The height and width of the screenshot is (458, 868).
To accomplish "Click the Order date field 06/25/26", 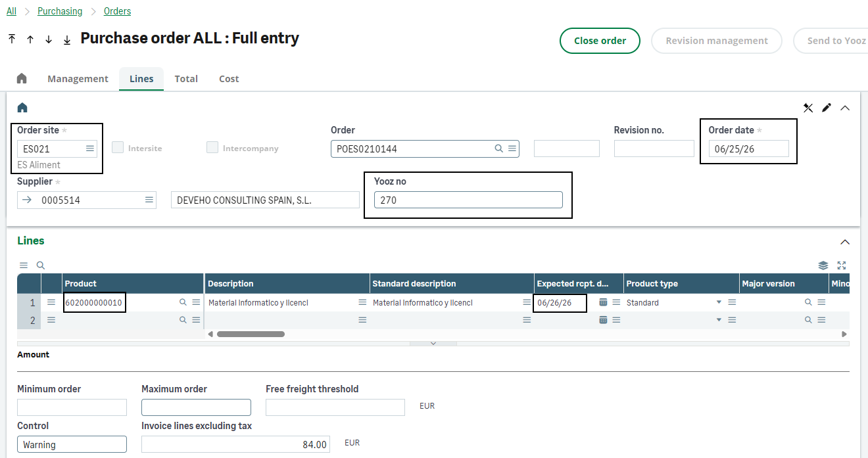I will 748,149.
